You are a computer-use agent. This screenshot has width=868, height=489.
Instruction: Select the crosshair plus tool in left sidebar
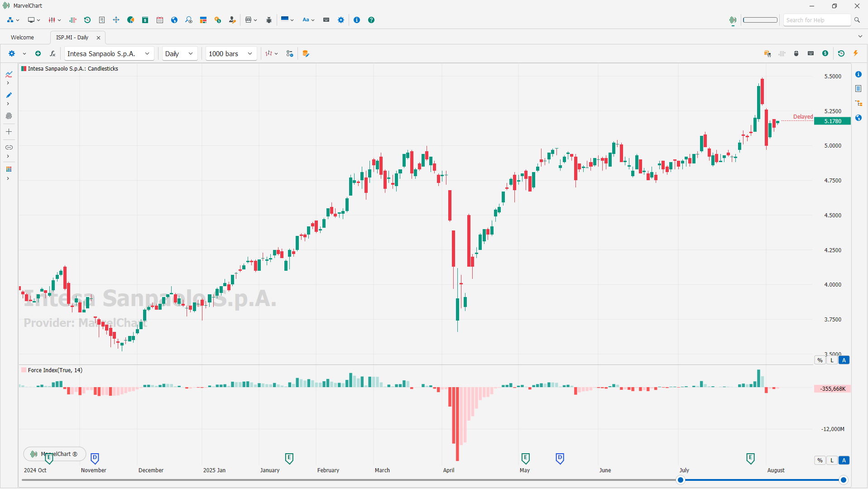(x=9, y=132)
